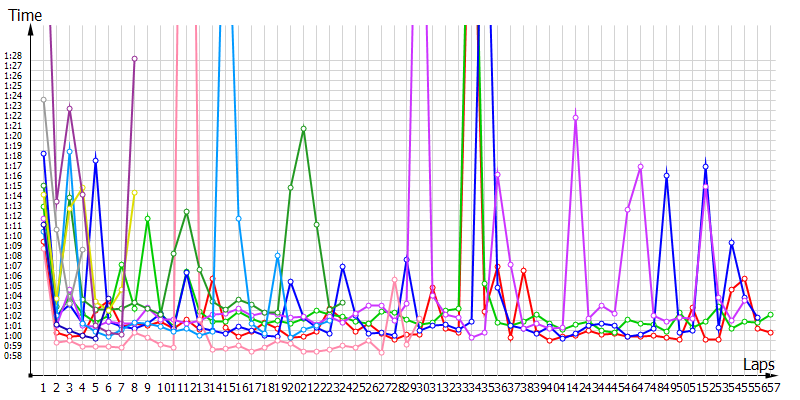800x400 pixels.
Task: Click the light blue point at lap 16
Action: [238, 218]
